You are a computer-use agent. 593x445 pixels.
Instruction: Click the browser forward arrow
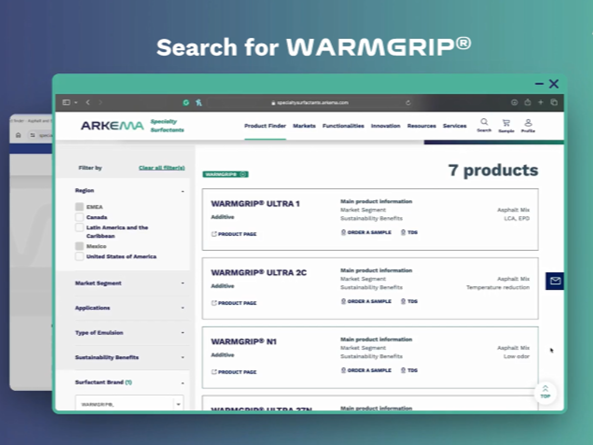pos(100,102)
